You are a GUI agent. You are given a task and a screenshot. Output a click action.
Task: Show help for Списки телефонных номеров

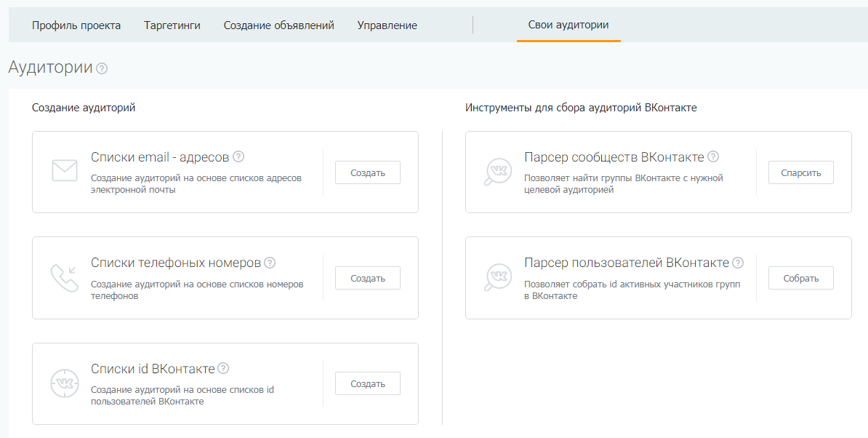(x=270, y=263)
